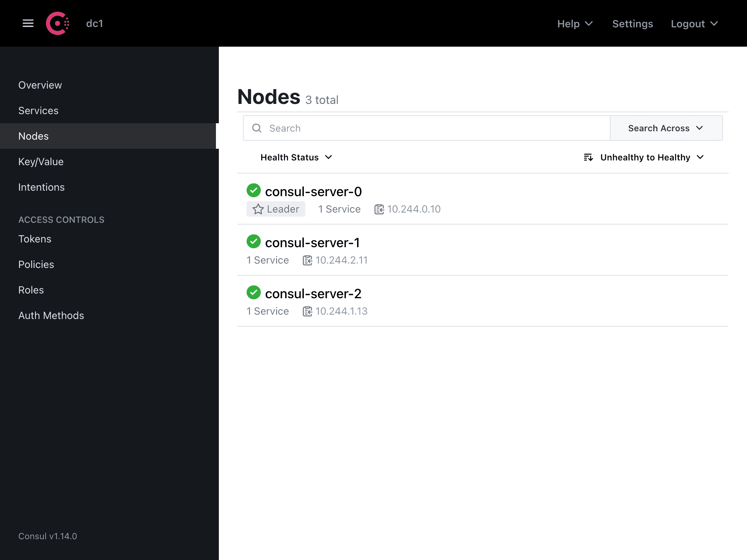
Task: Select the Nodes menu item
Action: 33,136
